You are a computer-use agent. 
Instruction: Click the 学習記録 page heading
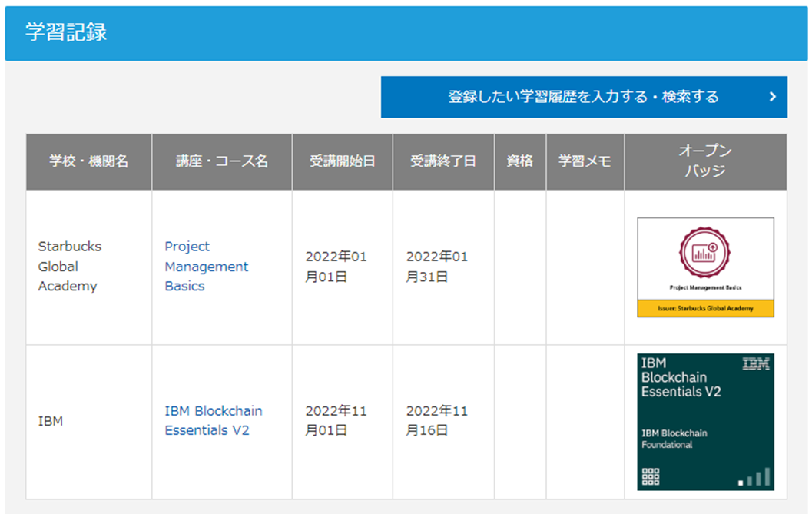(66, 32)
